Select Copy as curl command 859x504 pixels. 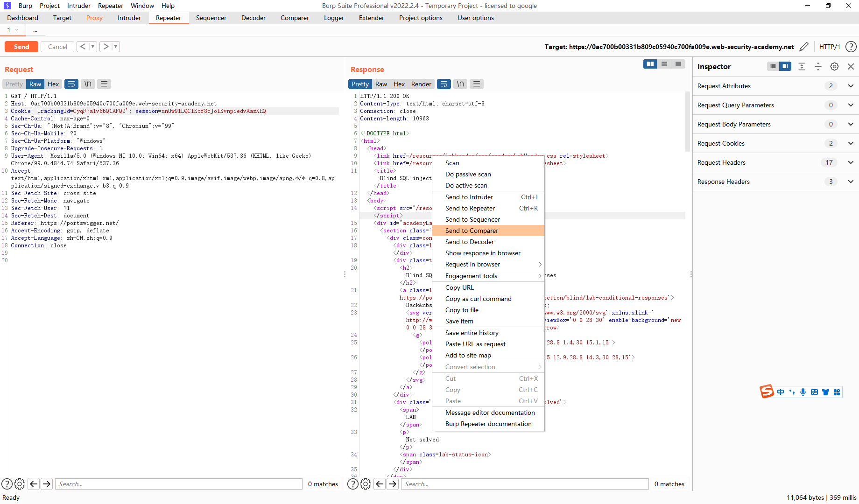tap(488, 299)
